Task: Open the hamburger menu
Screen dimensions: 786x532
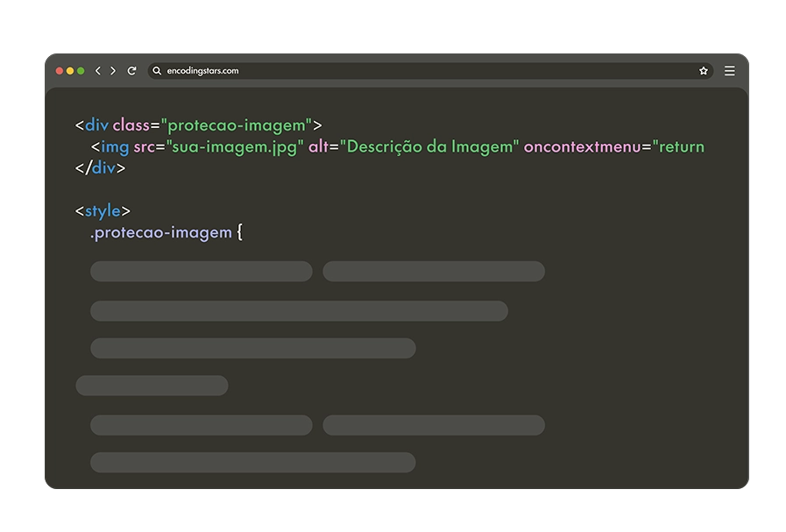Action: [729, 71]
